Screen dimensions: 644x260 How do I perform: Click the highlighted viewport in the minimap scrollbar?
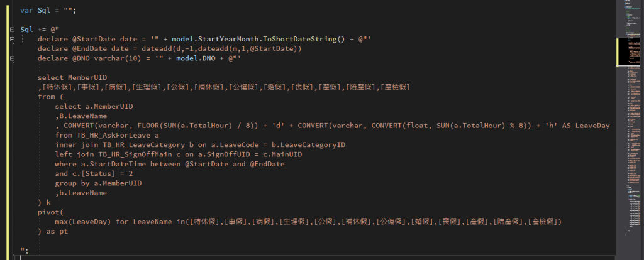coord(628,51)
